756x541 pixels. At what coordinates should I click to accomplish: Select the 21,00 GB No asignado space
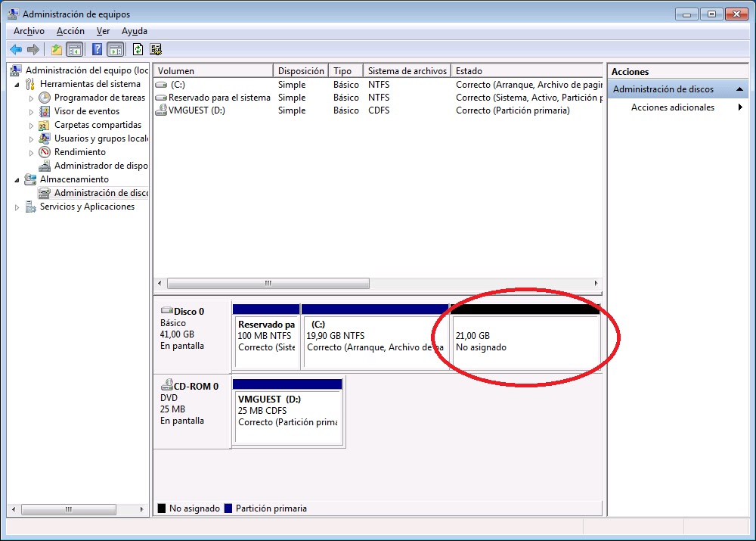pos(525,337)
